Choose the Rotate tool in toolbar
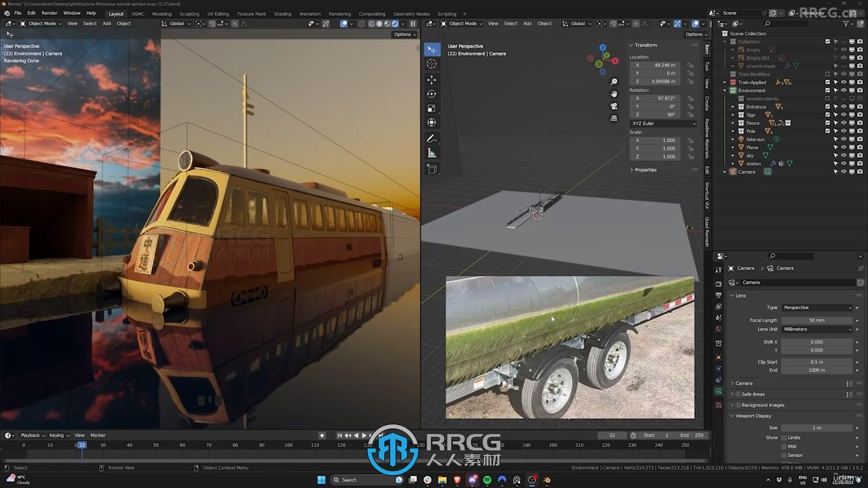 432,94
